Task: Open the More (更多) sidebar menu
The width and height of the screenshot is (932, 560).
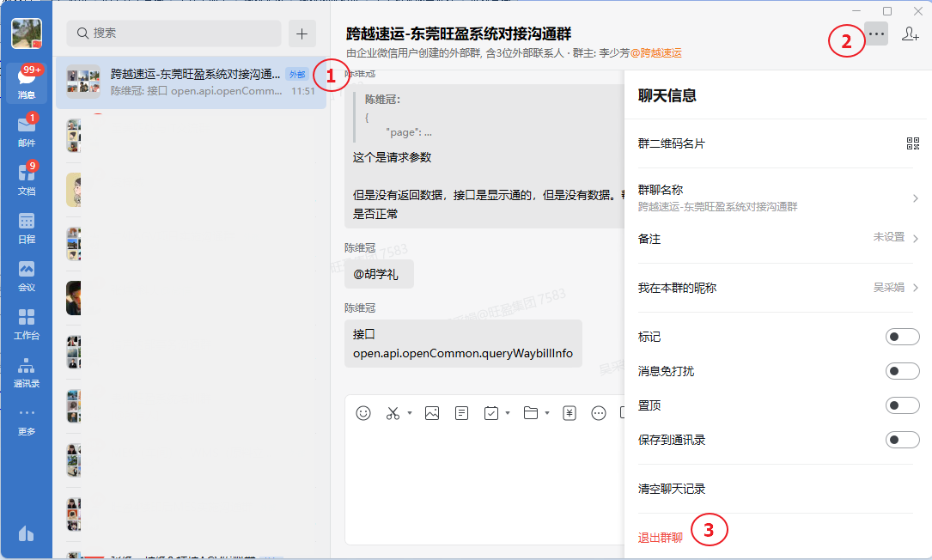Action: click(x=26, y=422)
